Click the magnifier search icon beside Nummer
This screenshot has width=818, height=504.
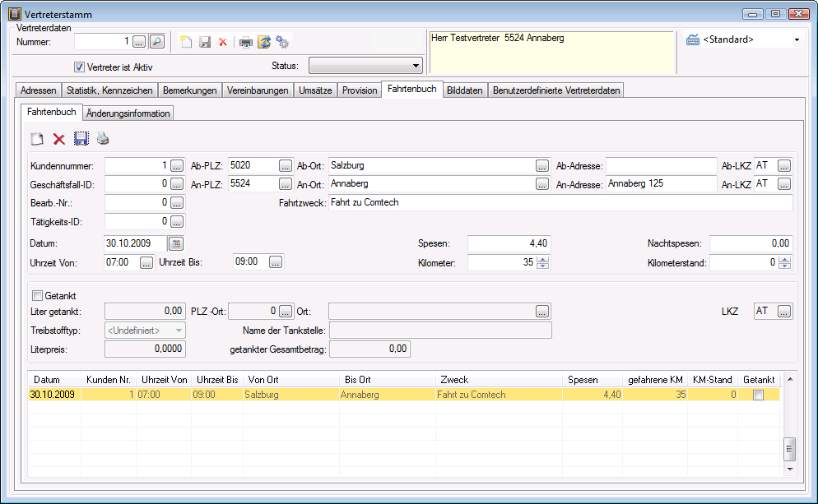157,42
